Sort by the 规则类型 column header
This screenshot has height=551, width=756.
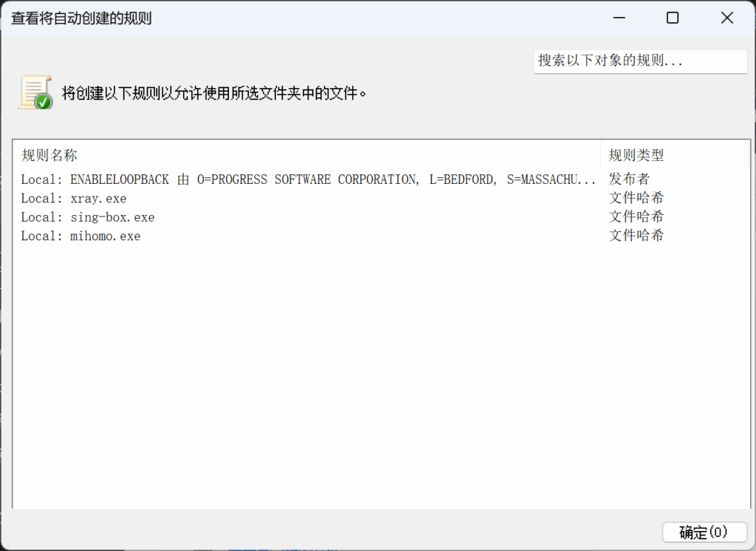tap(636, 155)
